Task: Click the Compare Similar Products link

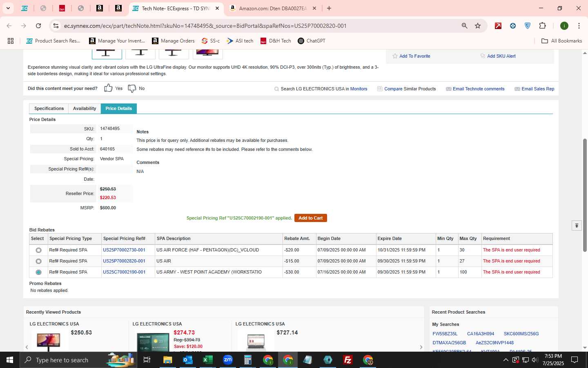Action: pos(410,89)
